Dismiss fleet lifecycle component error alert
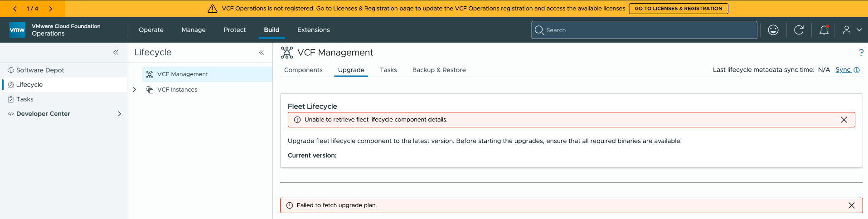The width and height of the screenshot is (868, 219). [844, 120]
